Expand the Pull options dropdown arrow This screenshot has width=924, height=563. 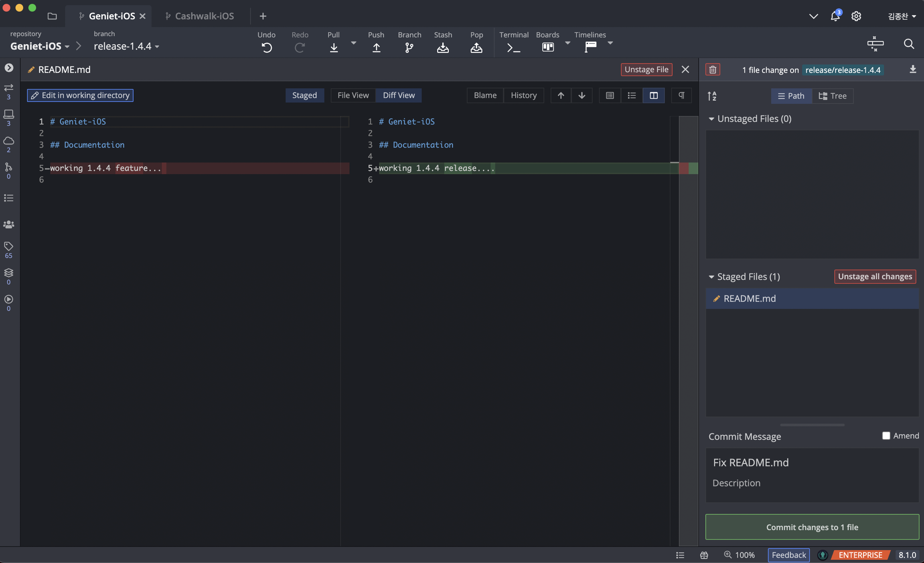353,43
